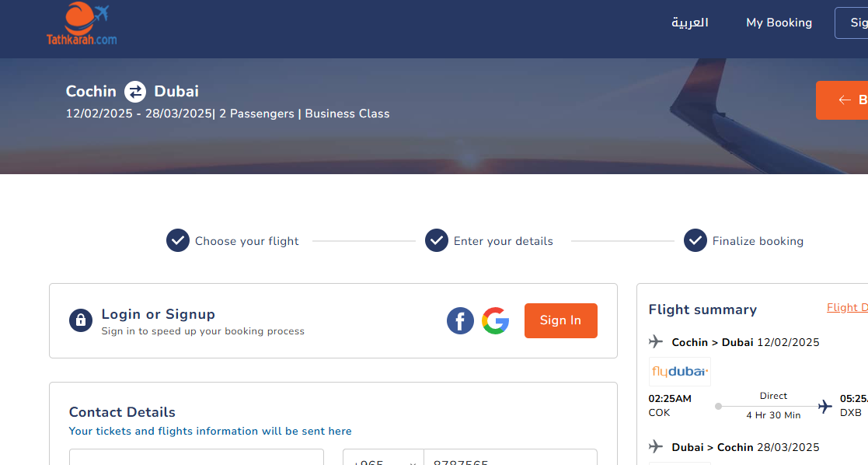Image resolution: width=868 pixels, height=465 pixels.
Task: Sign in with the Google icon
Action: [496, 321]
